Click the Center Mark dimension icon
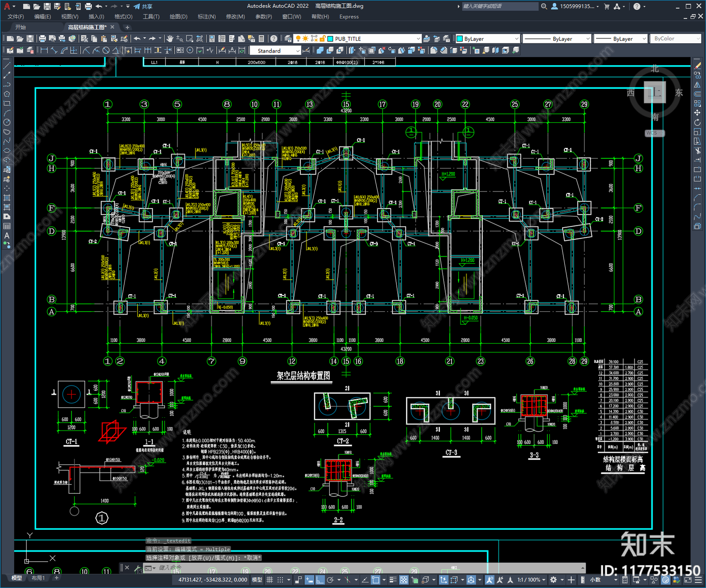This screenshot has width=706, height=588. pos(190,50)
